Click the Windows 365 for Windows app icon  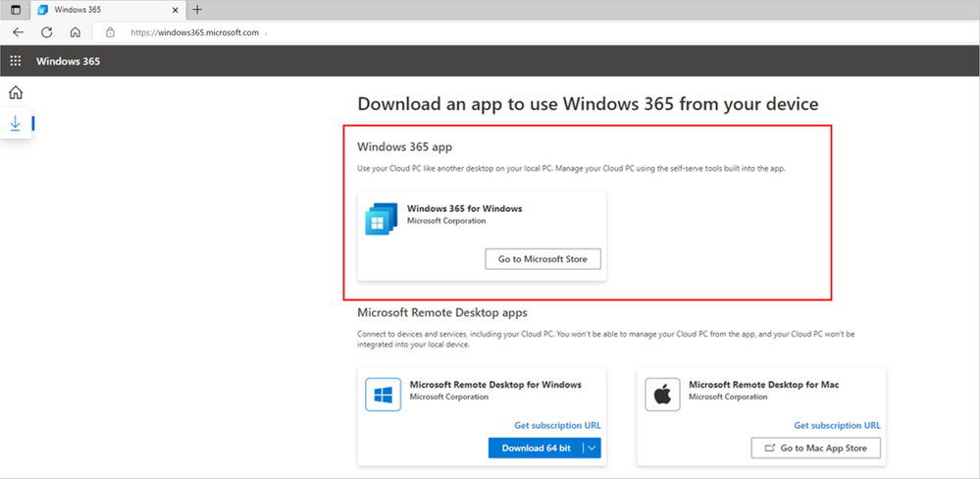[382, 219]
